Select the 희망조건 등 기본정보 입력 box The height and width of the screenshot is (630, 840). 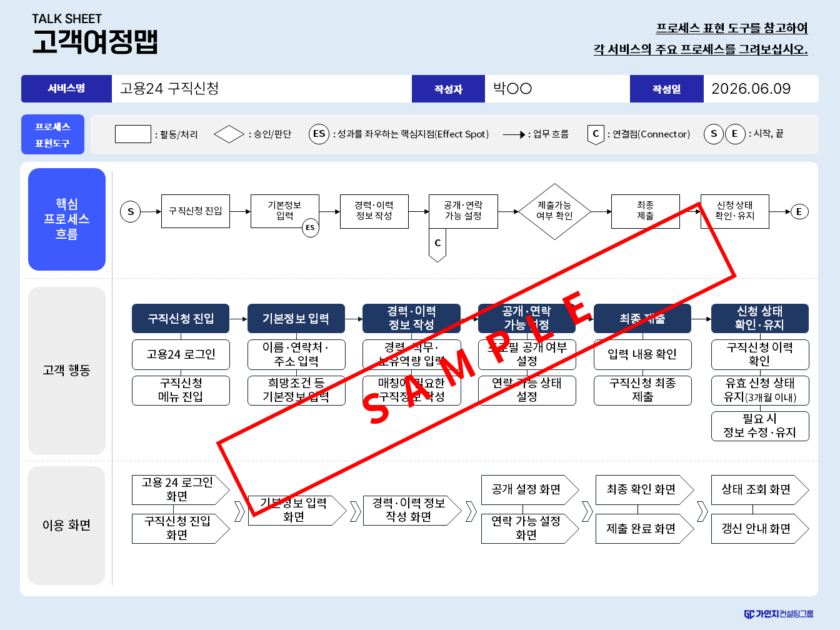(296, 390)
